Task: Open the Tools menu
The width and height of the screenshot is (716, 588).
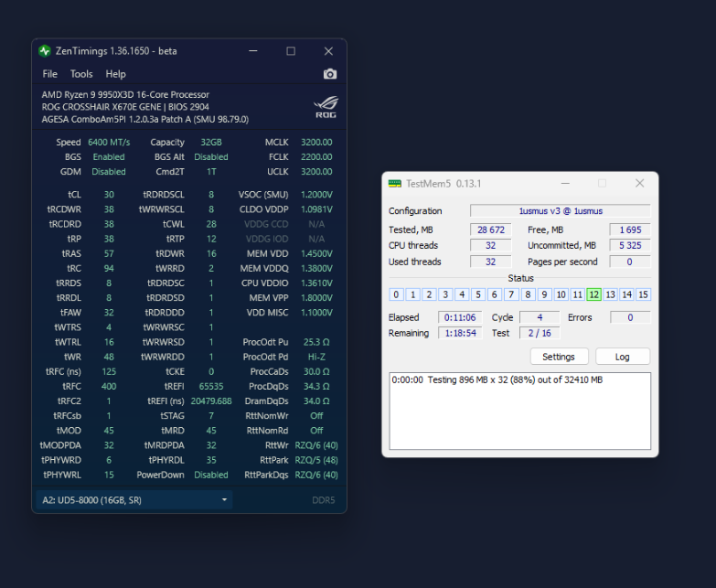Action: coord(81,74)
